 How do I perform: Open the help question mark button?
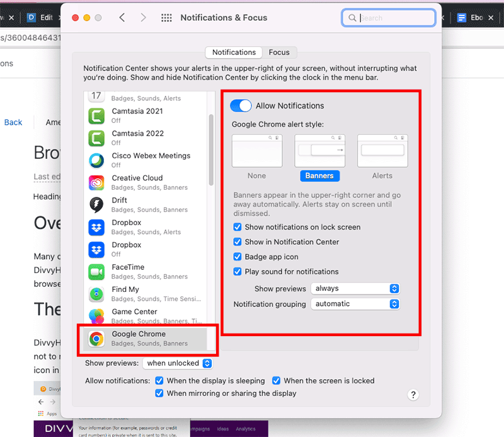click(413, 395)
